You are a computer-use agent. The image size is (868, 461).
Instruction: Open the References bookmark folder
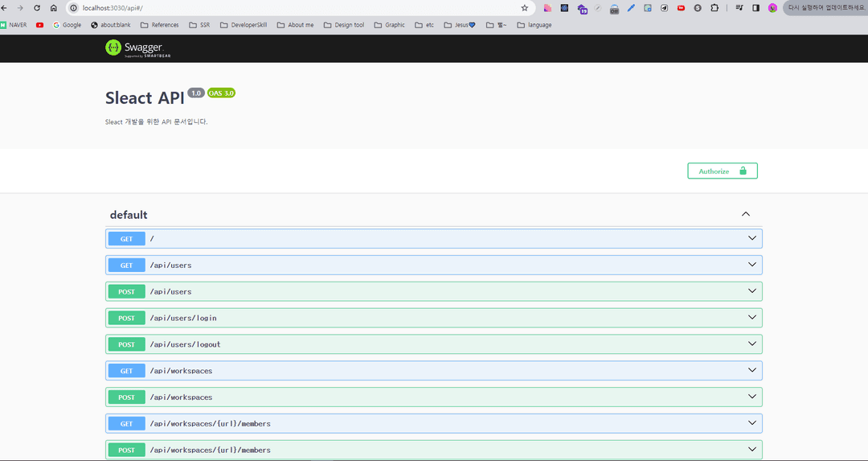tap(159, 25)
